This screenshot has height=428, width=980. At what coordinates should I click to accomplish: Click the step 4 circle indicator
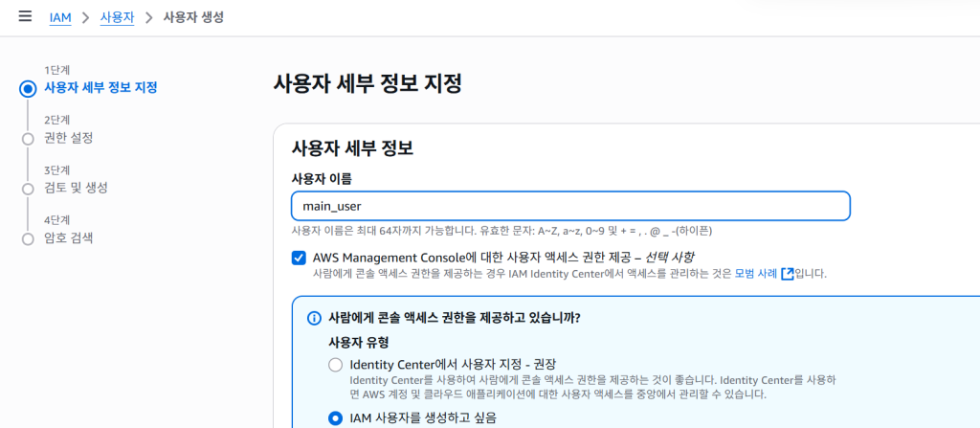click(x=28, y=239)
